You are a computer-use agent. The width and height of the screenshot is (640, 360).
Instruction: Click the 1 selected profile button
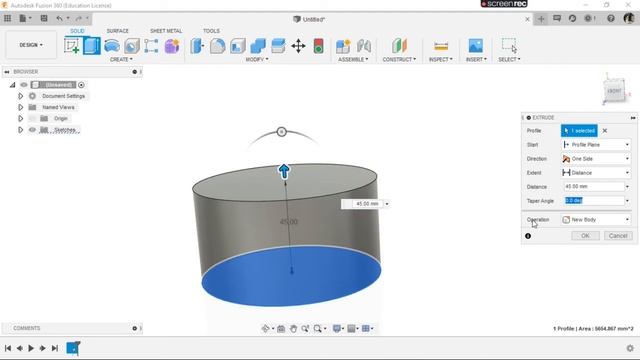click(x=579, y=131)
